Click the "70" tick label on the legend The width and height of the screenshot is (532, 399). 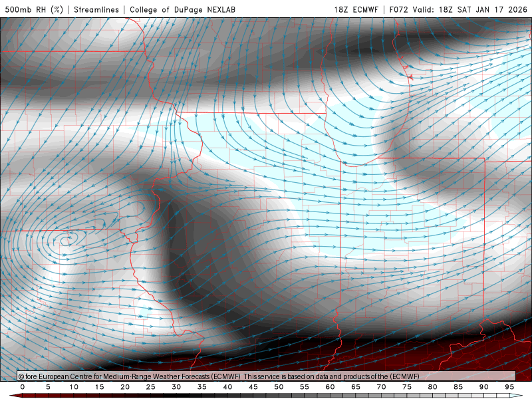(x=381, y=387)
